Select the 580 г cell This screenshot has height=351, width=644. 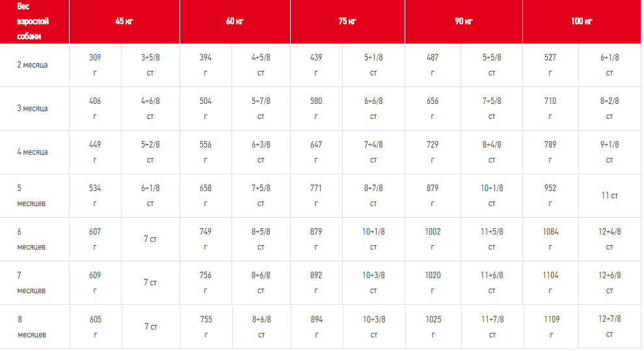coord(316,109)
